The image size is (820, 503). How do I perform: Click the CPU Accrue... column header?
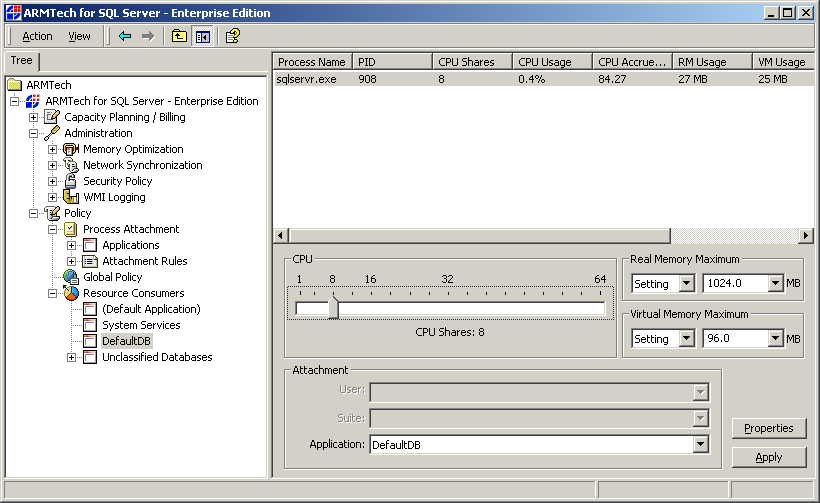point(632,62)
